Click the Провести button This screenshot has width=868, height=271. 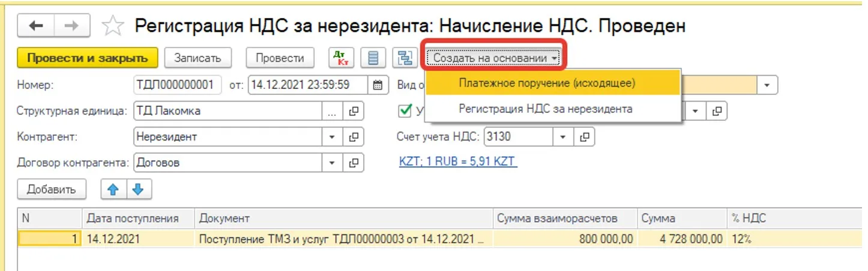point(280,58)
